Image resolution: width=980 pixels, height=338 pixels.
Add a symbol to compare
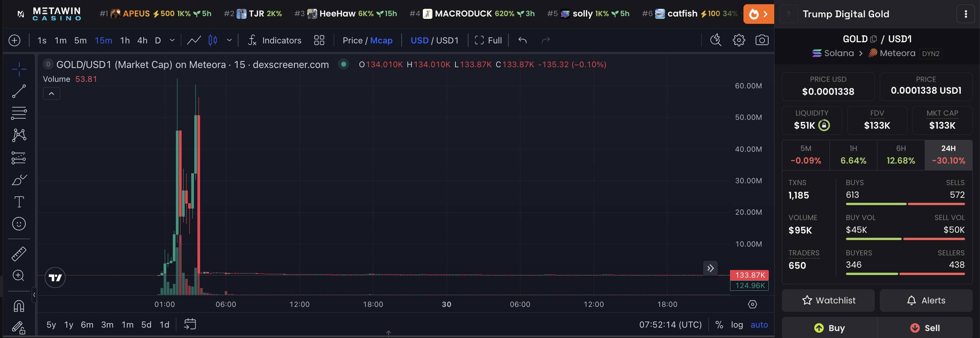pyautogui.click(x=15, y=40)
